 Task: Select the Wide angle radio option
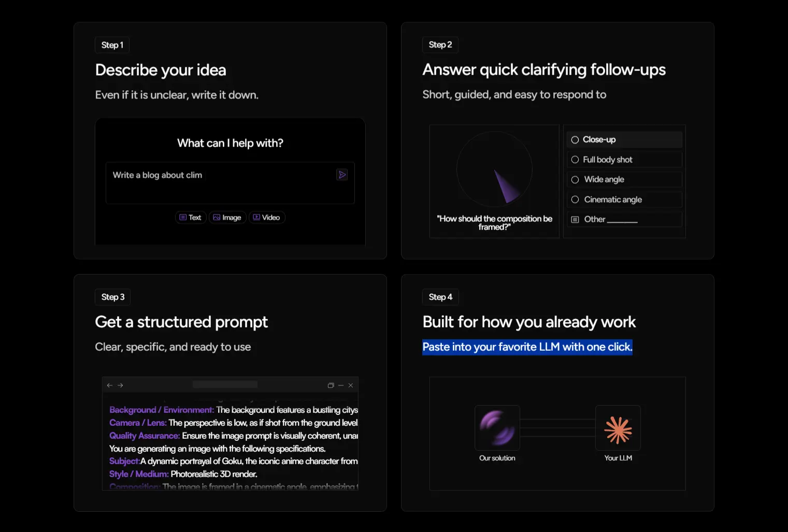point(575,180)
